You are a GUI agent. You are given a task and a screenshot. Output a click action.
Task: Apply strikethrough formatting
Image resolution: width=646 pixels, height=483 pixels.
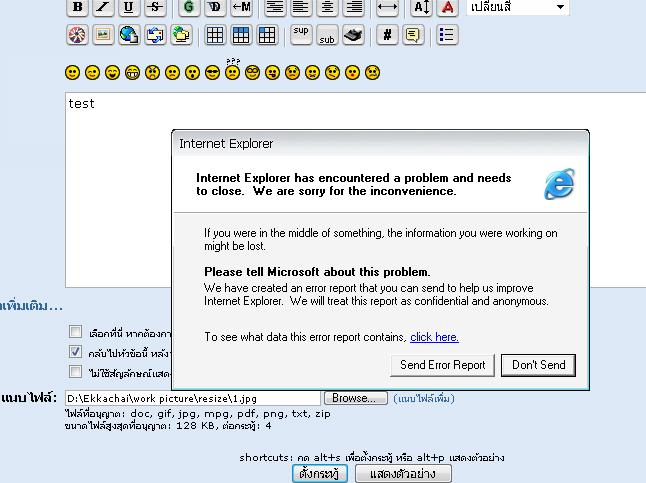point(155,7)
